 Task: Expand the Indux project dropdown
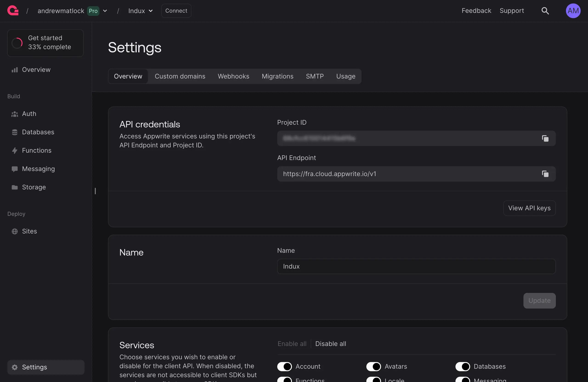[x=150, y=11]
